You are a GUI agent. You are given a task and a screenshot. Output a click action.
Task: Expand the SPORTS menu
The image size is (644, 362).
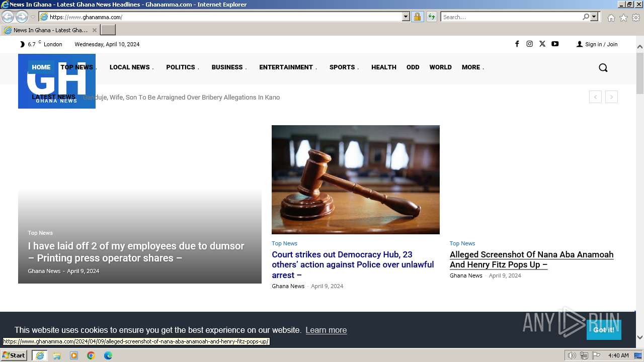click(344, 67)
